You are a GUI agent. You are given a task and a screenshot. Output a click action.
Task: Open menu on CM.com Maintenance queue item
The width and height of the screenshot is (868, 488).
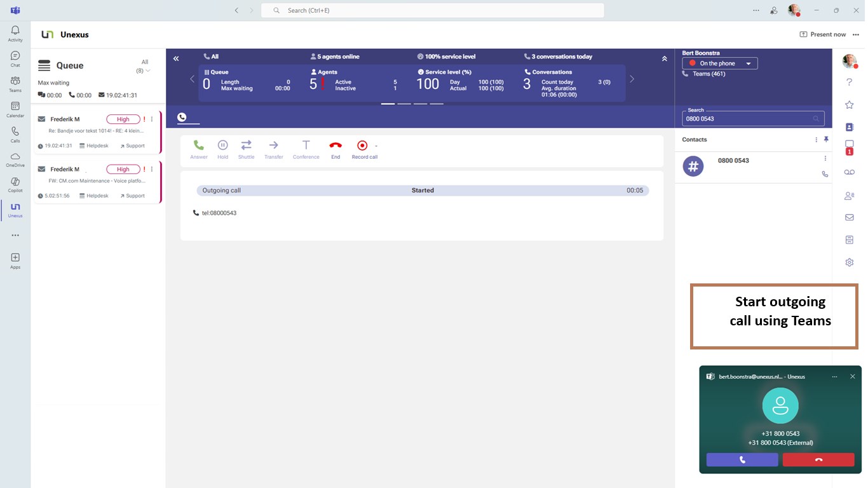tap(152, 169)
